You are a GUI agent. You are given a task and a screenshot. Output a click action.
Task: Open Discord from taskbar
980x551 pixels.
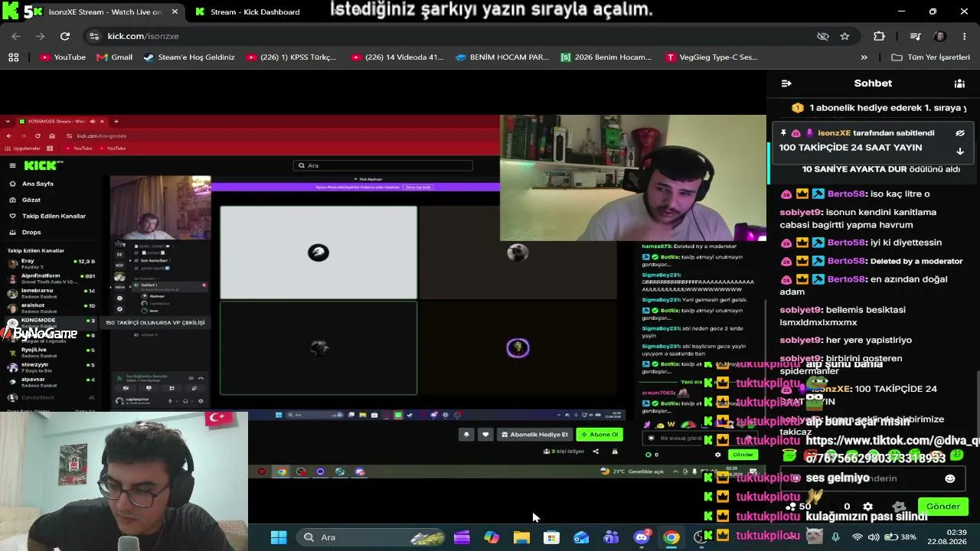pos(642,537)
